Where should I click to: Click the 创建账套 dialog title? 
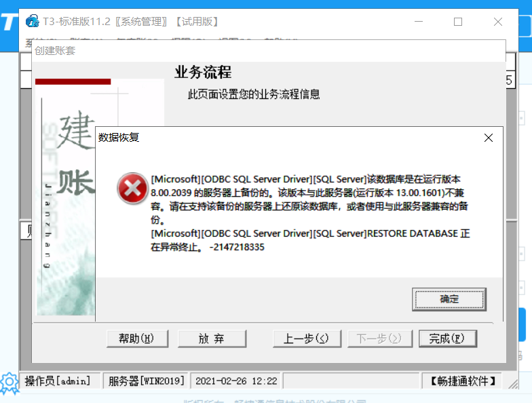[55, 50]
